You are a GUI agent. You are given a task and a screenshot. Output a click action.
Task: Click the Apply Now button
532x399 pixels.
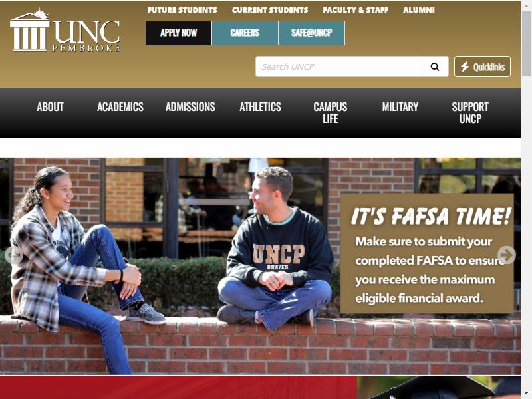179,33
